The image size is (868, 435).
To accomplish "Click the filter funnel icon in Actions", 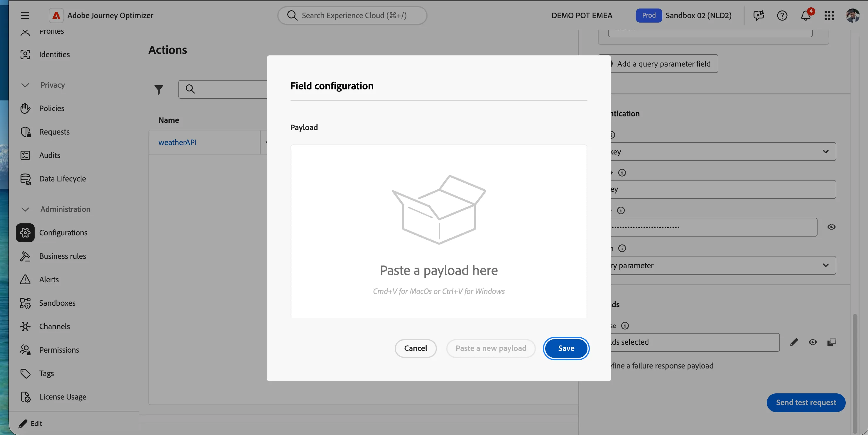I will click(159, 90).
